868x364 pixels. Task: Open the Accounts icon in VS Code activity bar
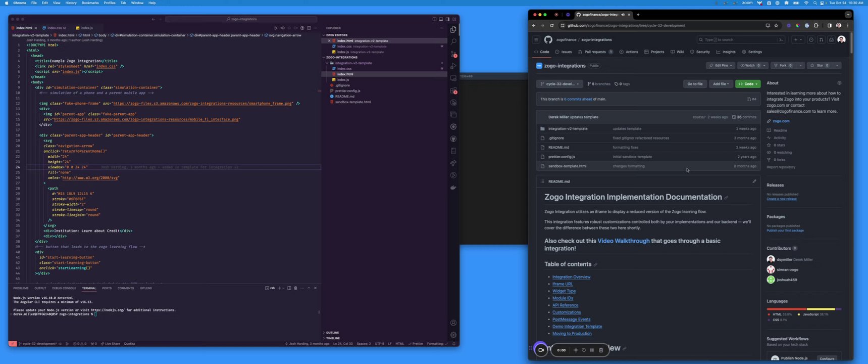453,323
